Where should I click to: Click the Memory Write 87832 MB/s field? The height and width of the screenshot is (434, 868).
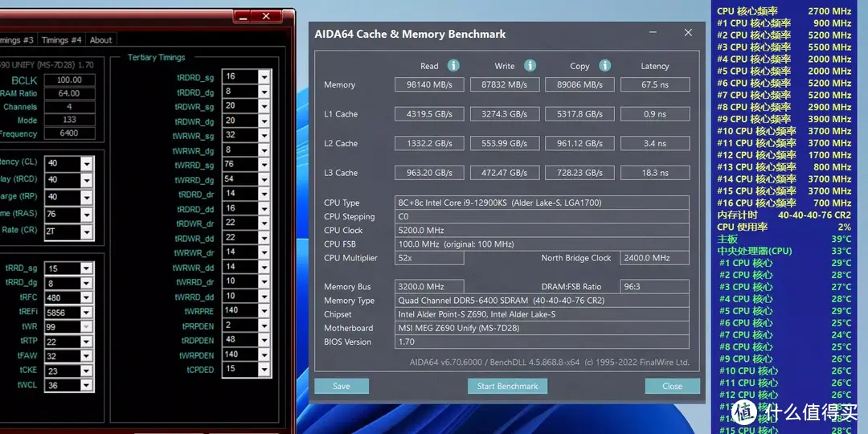point(505,84)
